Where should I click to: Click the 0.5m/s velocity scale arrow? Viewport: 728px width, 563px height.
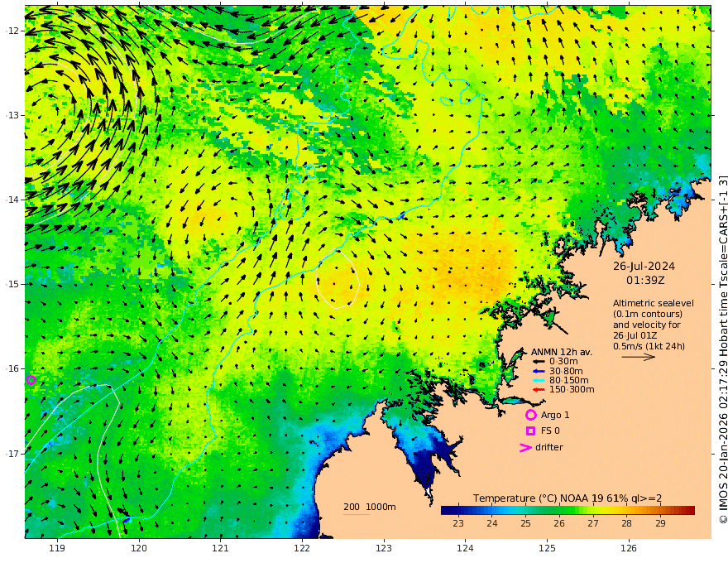click(639, 357)
